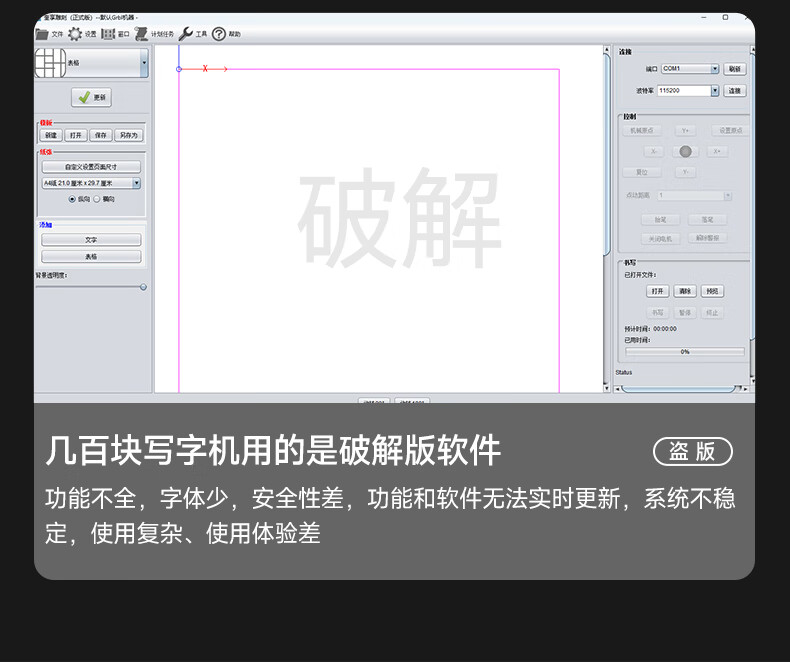Screen dimensions: 790x662
Task: Click the 帮助 question mark icon
Action: [x=219, y=34]
